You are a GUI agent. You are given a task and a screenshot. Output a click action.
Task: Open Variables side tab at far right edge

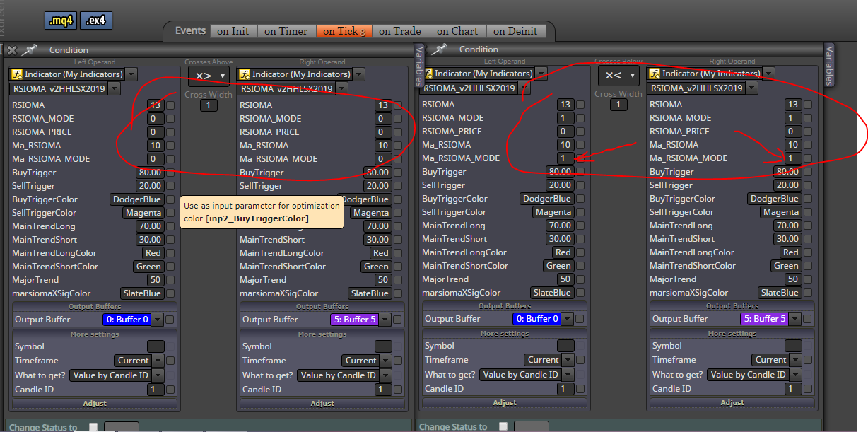click(830, 65)
